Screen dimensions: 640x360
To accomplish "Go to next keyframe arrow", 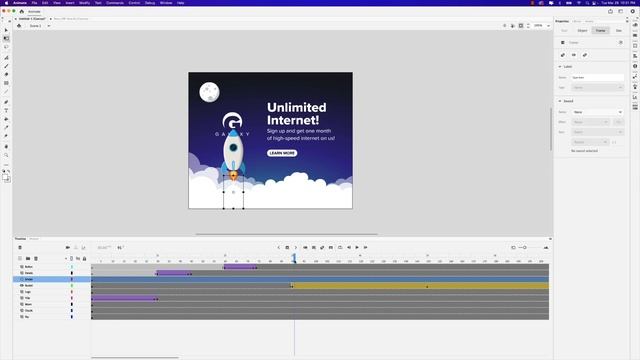I will (296, 247).
